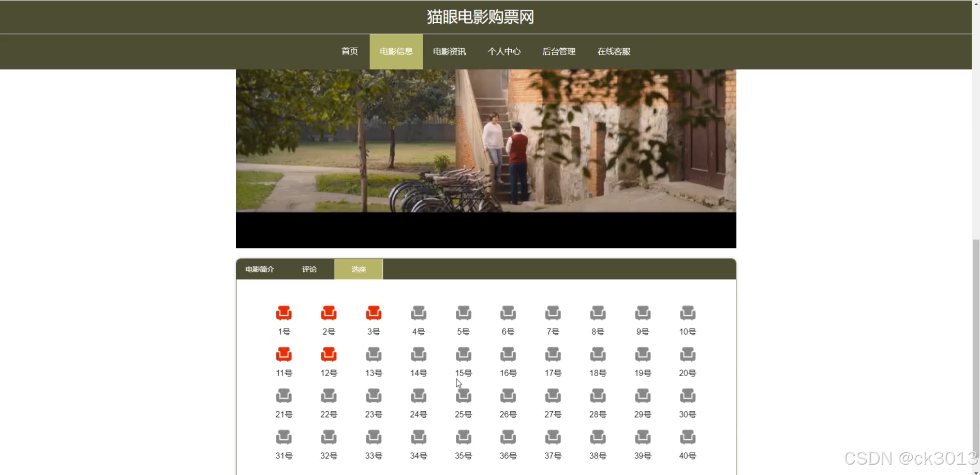
Task: Choose seat icon 38号
Action: pos(598,437)
